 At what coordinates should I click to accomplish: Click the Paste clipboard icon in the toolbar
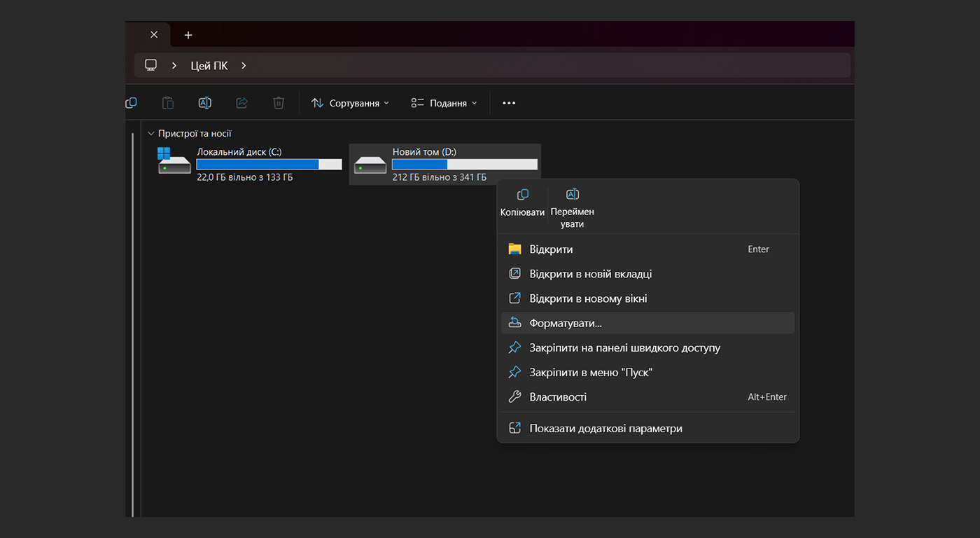click(x=168, y=103)
